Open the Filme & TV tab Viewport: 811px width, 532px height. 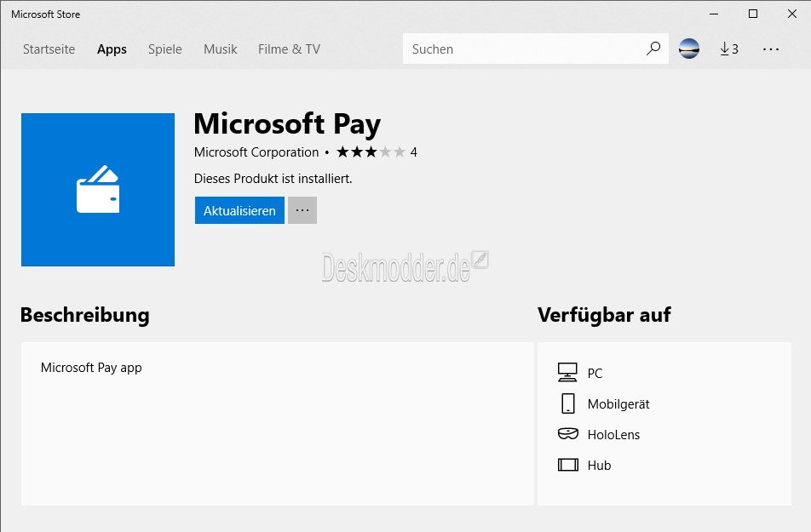(x=289, y=49)
